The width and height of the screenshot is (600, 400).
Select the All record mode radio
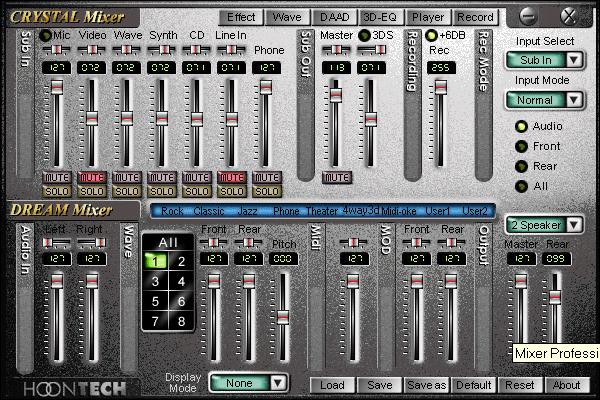coord(521,186)
